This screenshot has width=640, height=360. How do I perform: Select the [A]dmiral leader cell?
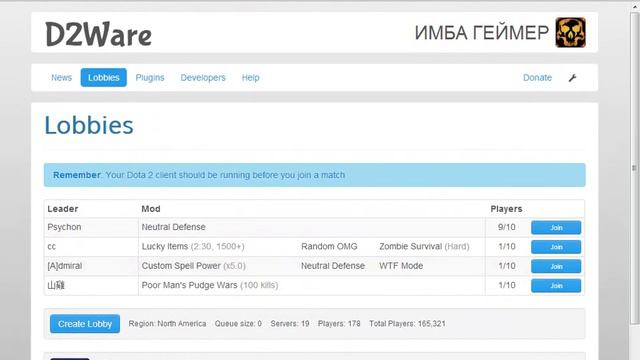coord(64,266)
